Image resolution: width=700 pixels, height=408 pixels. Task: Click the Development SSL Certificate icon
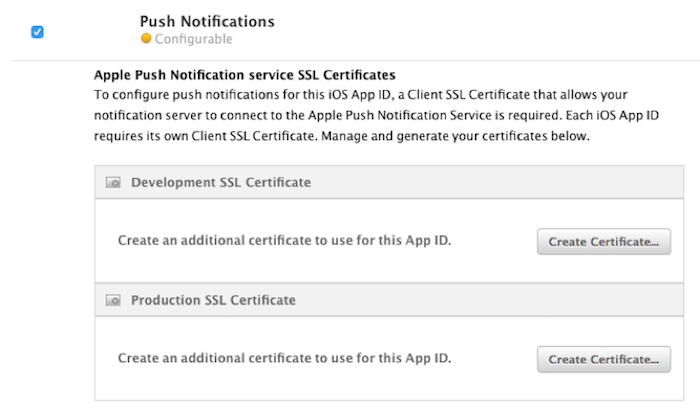[x=113, y=183]
